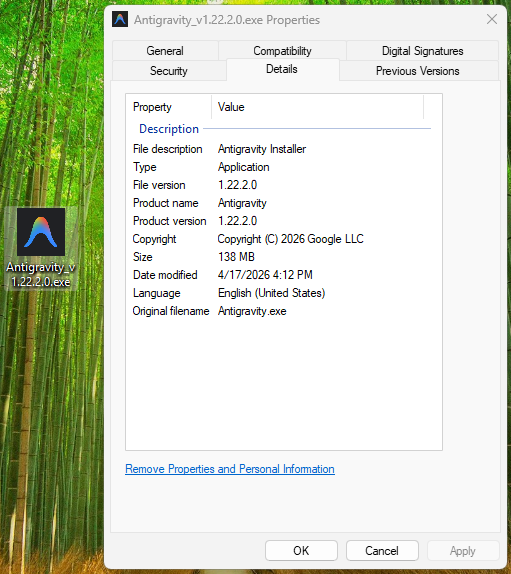Screen dimensions: 511x574
Task: Click the Property column header
Action: (x=169, y=107)
